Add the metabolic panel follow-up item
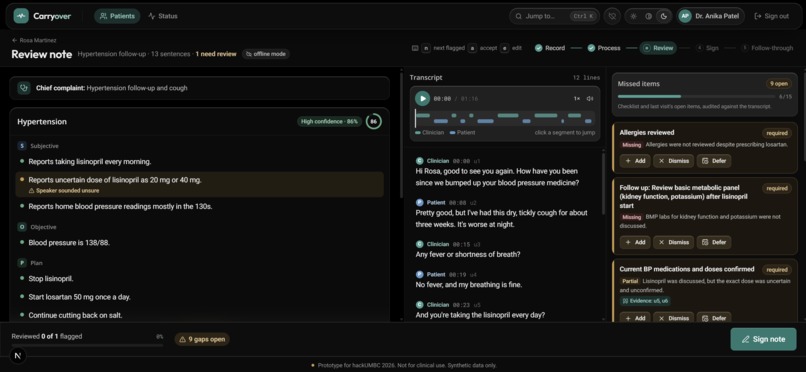The height and width of the screenshot is (372, 806). (635, 242)
